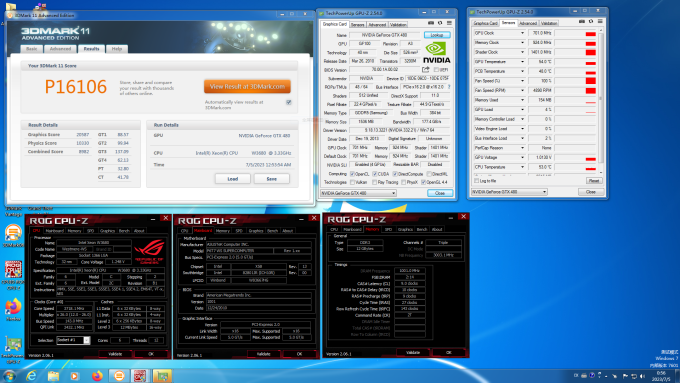Open the Fan Speed (RPM) sensor dropdown arrow

pyautogui.click(x=522, y=90)
